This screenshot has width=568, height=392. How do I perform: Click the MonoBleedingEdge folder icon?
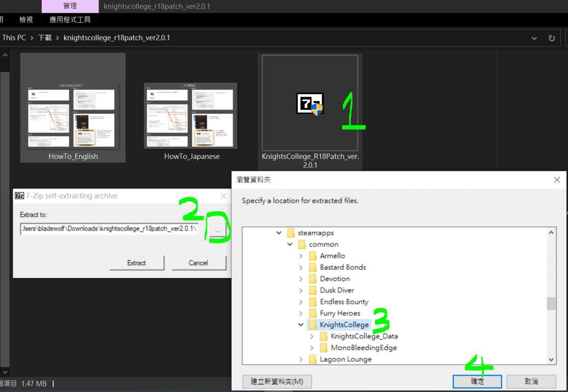coord(323,348)
